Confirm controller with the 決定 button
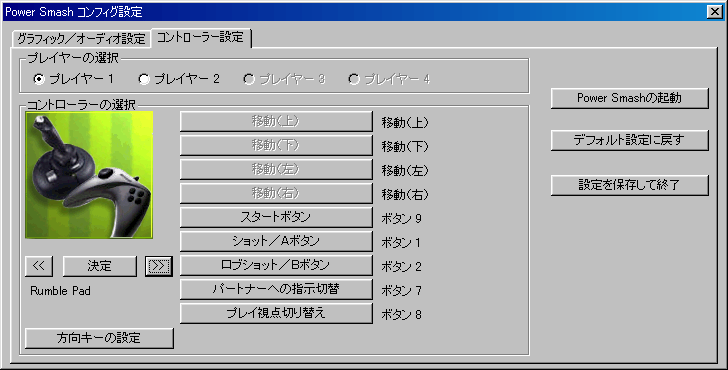The width and height of the screenshot is (728, 370). coord(99,266)
